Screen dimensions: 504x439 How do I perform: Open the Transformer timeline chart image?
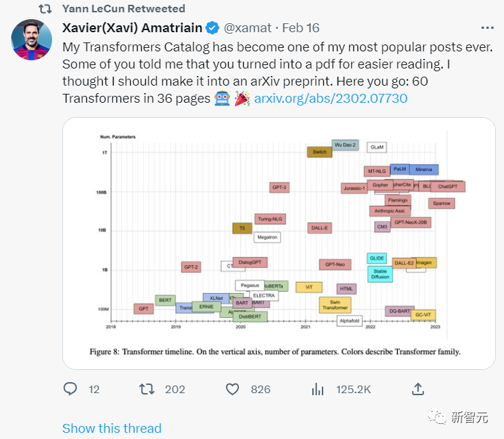[x=279, y=243]
